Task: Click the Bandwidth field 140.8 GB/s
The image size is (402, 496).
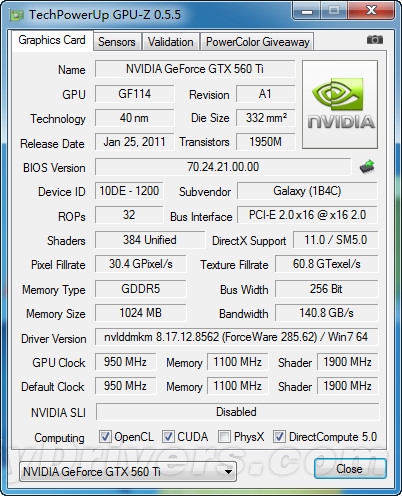Action: click(327, 313)
